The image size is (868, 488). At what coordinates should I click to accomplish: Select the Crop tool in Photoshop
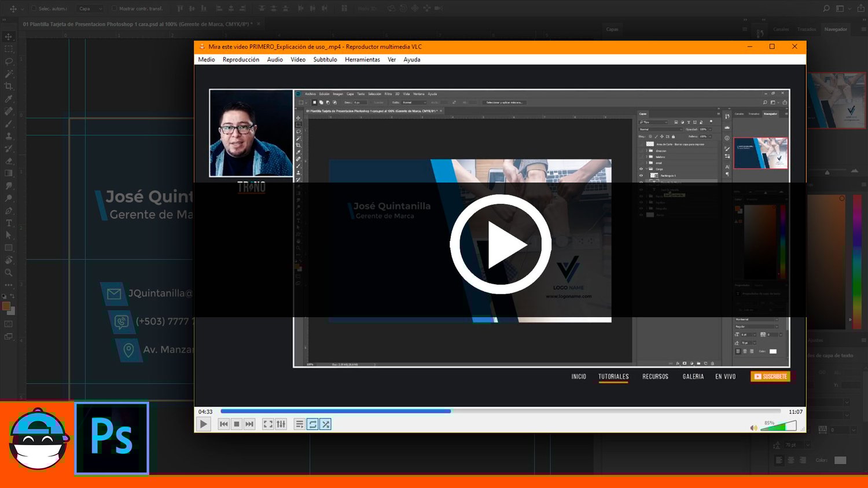pyautogui.click(x=9, y=86)
